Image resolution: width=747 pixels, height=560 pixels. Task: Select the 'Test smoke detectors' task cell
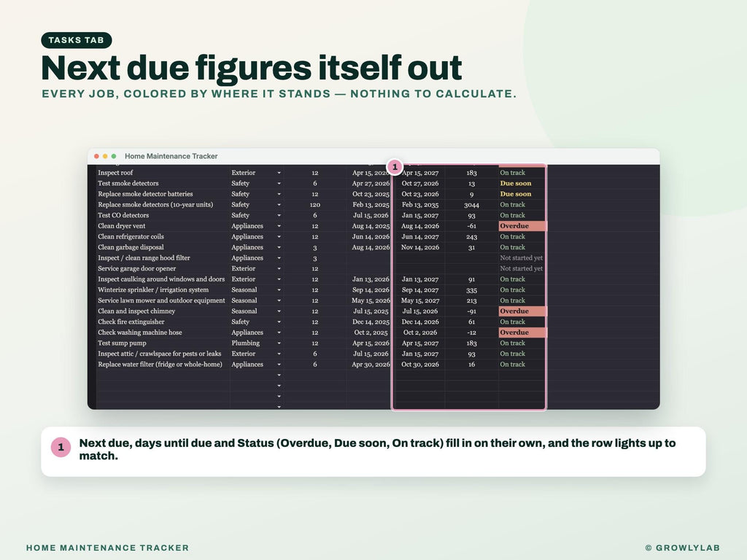tap(163, 183)
